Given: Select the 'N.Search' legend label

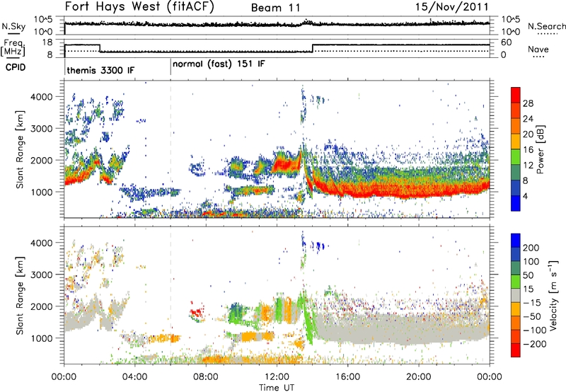Looking at the screenshot, I should (x=546, y=26).
